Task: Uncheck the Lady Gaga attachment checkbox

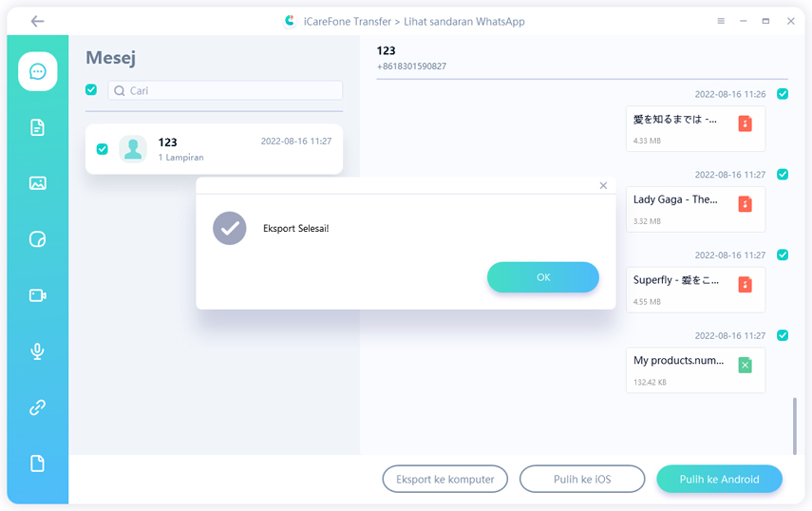Action: pos(783,175)
